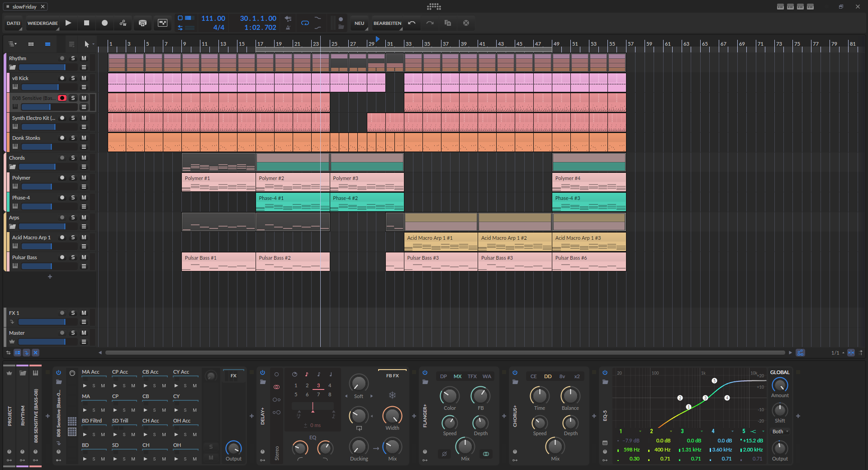This screenshot has width=868, height=470.
Task: Open the NEU menu
Action: click(359, 23)
